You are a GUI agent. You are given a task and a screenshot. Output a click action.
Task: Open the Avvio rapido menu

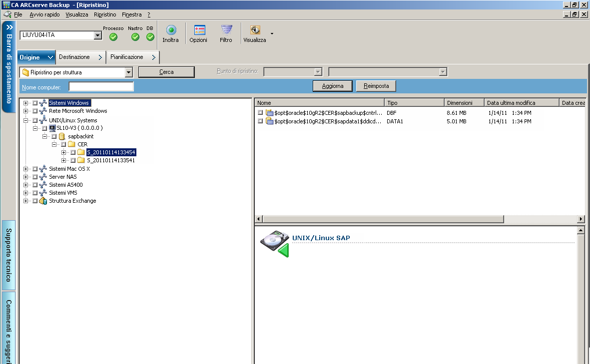(x=44, y=14)
